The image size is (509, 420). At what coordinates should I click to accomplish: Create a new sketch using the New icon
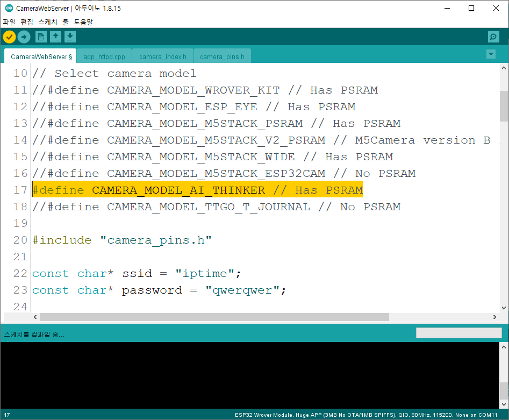click(41, 37)
